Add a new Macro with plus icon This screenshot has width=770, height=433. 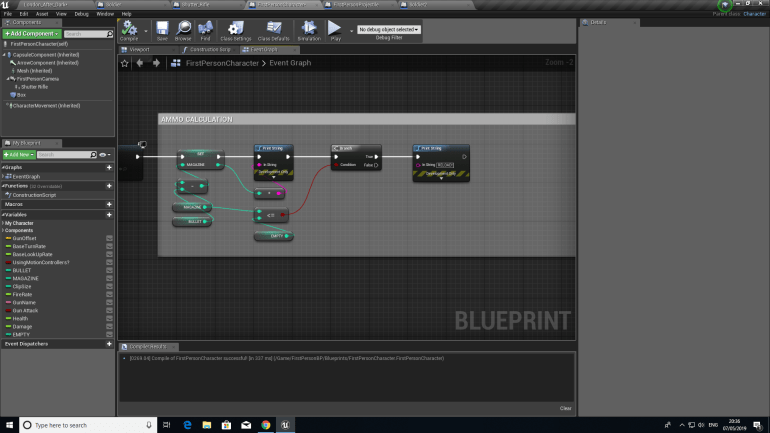click(x=109, y=204)
